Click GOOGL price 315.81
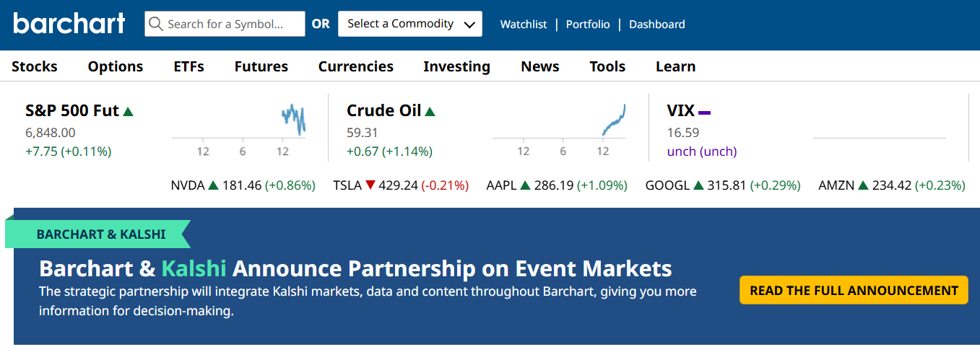The height and width of the screenshot is (352, 980). pyautogui.click(x=727, y=185)
